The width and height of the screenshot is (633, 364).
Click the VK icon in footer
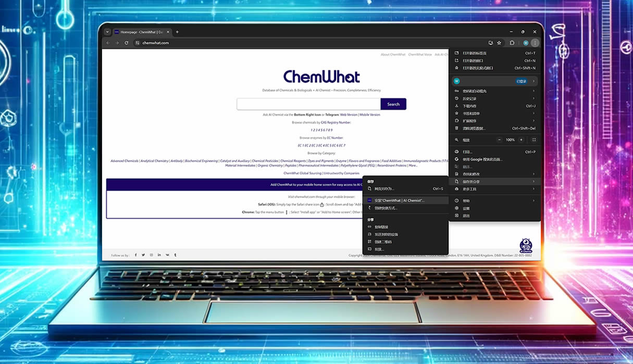pos(167,255)
